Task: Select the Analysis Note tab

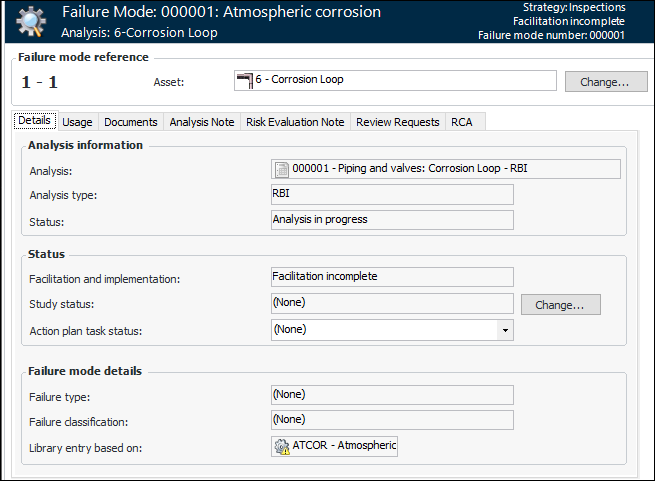Action: pos(202,122)
